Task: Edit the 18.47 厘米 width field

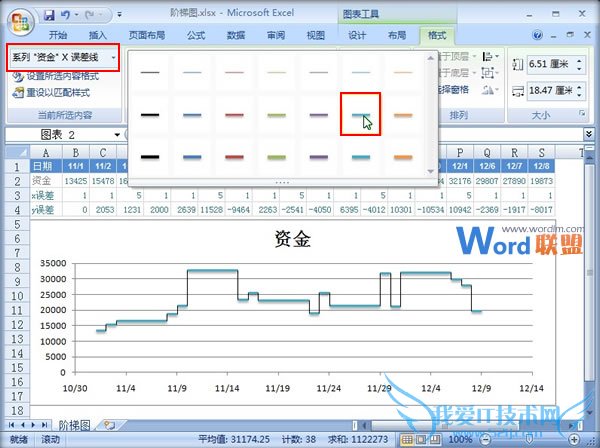Action: pyautogui.click(x=551, y=91)
